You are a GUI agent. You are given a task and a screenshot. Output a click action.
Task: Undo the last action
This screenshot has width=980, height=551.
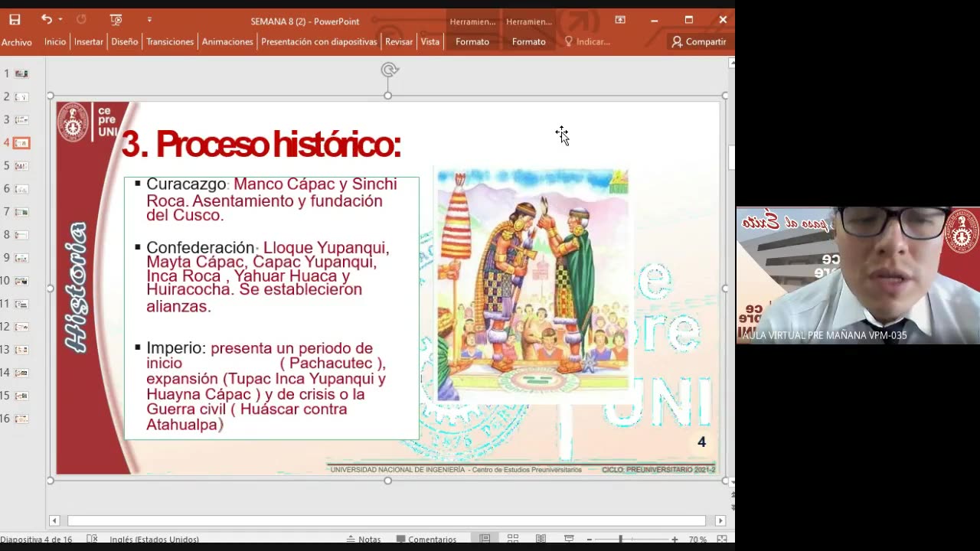pos(46,19)
